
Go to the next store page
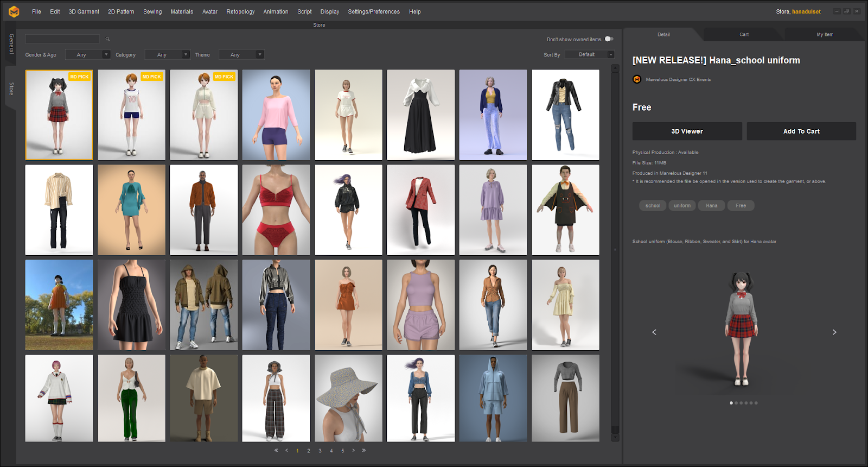(354, 450)
